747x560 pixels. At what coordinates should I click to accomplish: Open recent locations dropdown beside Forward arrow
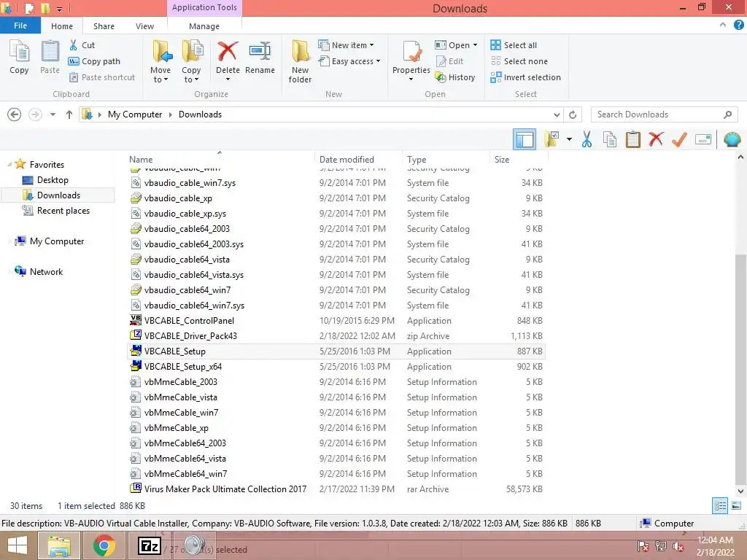click(x=53, y=114)
